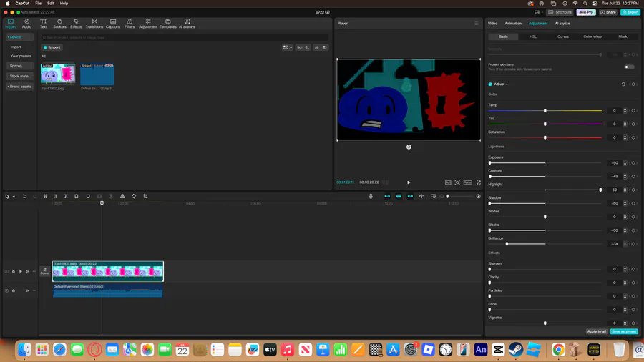Expand Brand assets in sidebar
Viewport: 644px width, 362px height.
tap(20, 86)
